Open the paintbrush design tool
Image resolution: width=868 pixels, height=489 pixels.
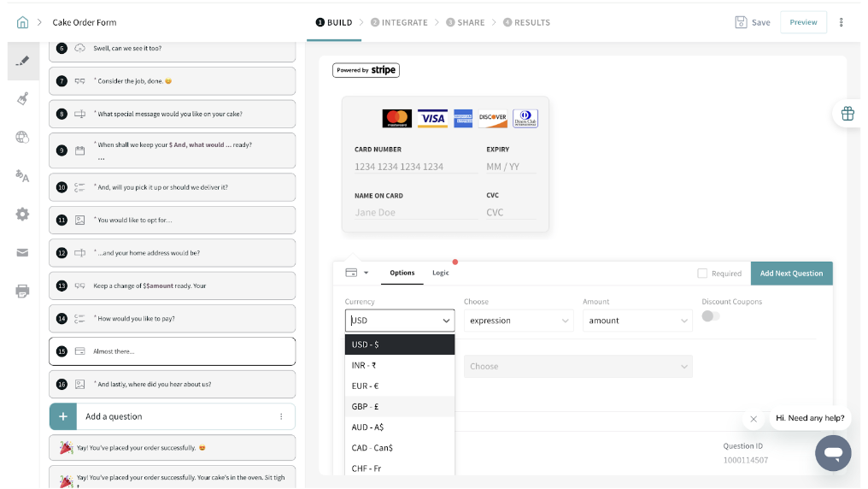coord(23,99)
